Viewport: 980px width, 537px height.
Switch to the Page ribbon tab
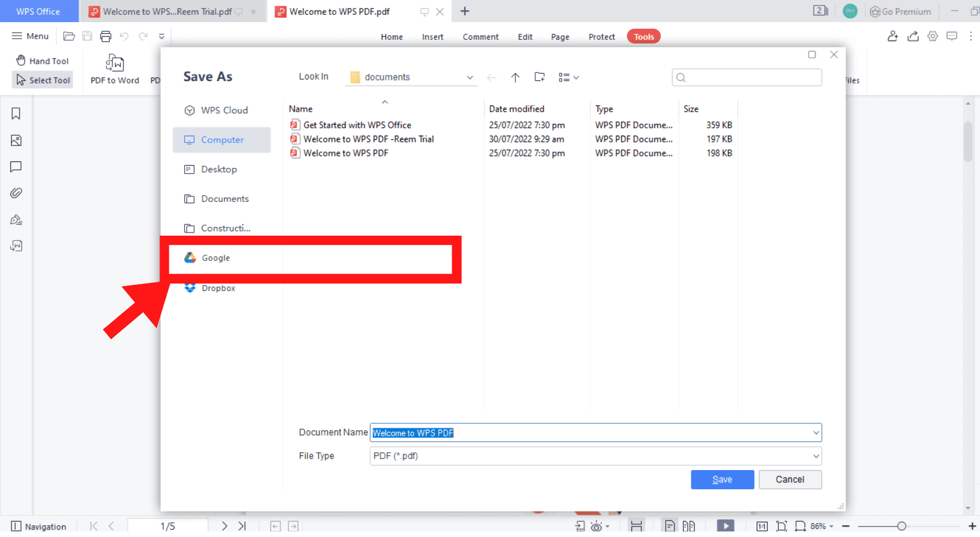tap(560, 37)
